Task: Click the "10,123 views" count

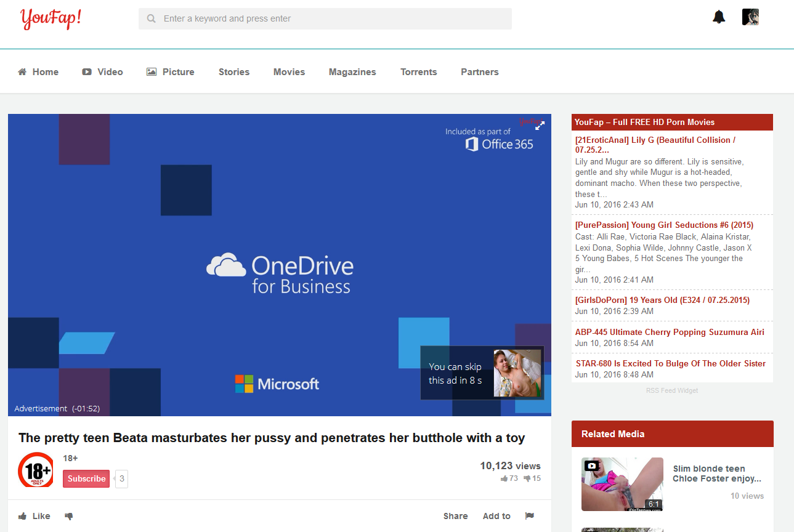Action: point(510,466)
